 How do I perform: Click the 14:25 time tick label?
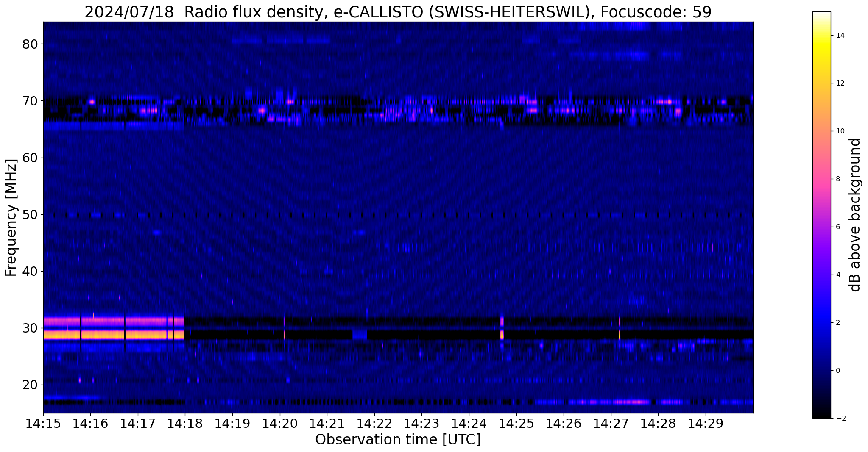coord(516,424)
